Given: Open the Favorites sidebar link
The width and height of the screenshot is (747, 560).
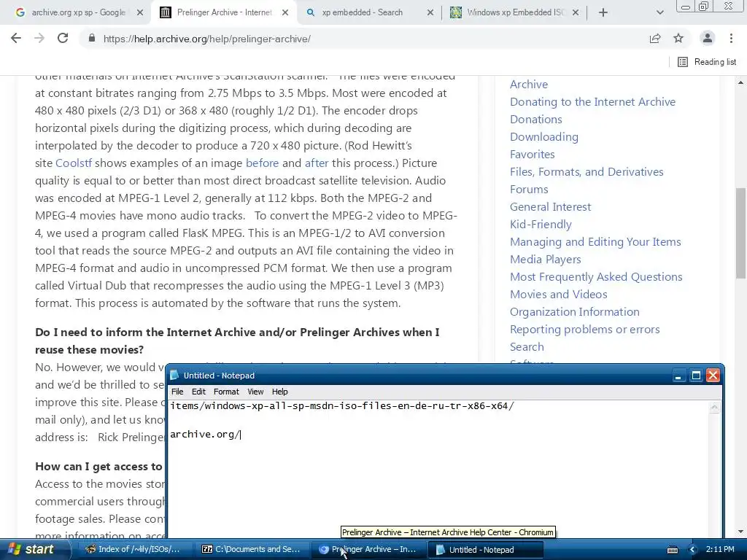Looking at the screenshot, I should (x=532, y=155).
